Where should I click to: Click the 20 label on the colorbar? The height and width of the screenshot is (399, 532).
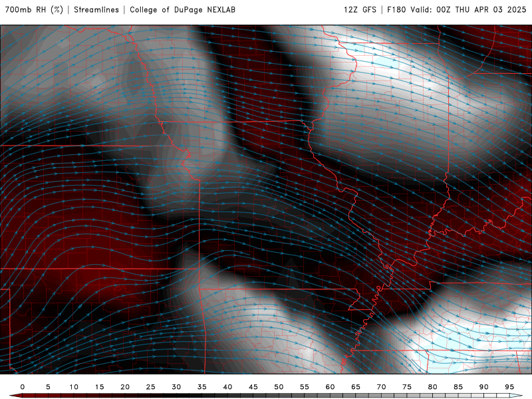click(x=125, y=387)
